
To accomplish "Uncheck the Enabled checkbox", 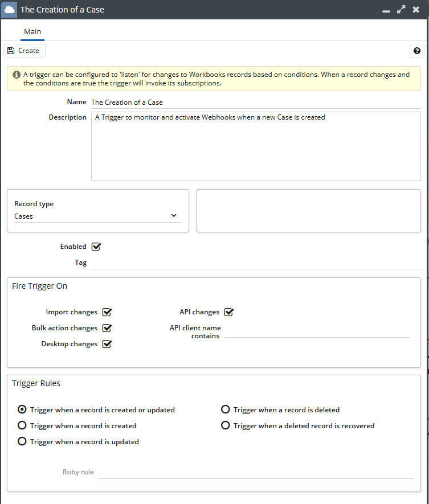I will [x=96, y=247].
